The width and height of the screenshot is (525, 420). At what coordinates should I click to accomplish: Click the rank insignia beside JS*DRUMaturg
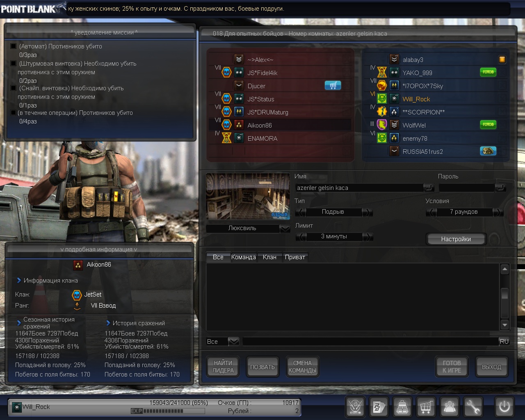239,112
